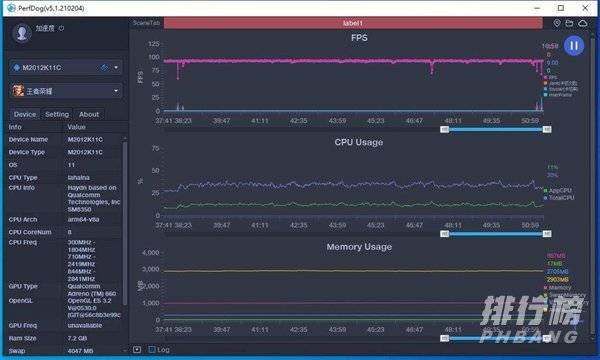Click the user avatar icon

point(22,33)
